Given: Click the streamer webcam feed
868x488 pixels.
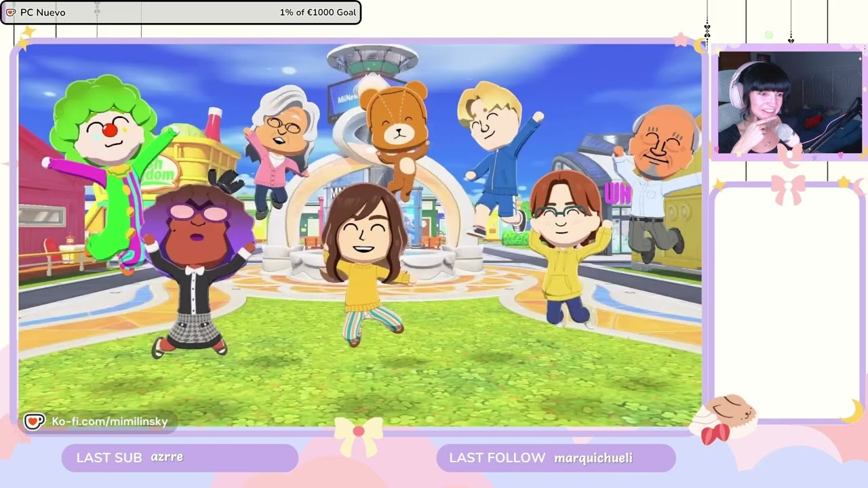Looking at the screenshot, I should point(790,102).
